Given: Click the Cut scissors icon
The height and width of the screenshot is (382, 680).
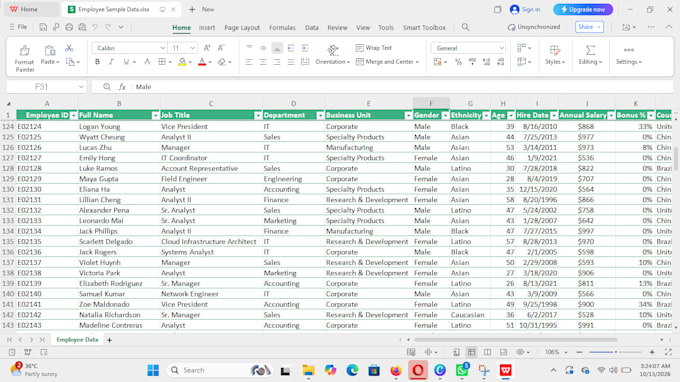Looking at the screenshot, I should tap(69, 48).
